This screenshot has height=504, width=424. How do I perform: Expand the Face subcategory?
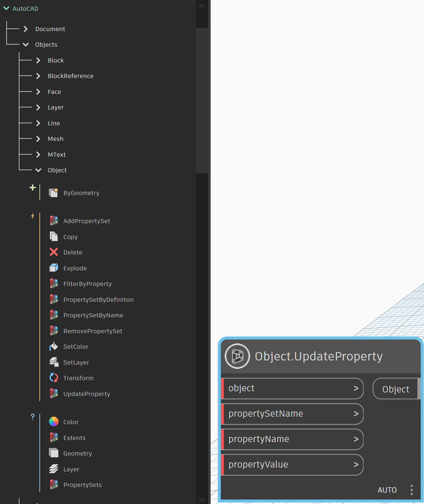click(x=38, y=92)
